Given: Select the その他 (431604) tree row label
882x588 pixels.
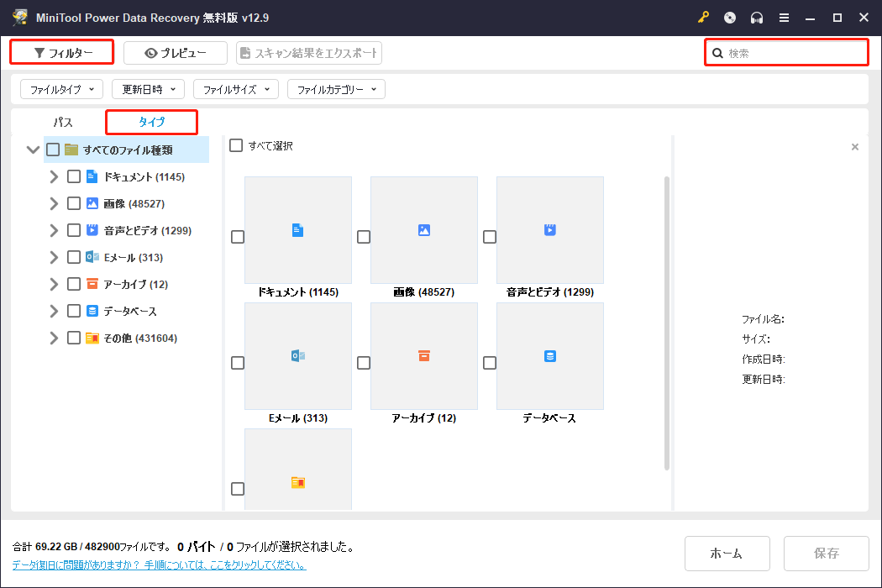Looking at the screenshot, I should (140, 339).
